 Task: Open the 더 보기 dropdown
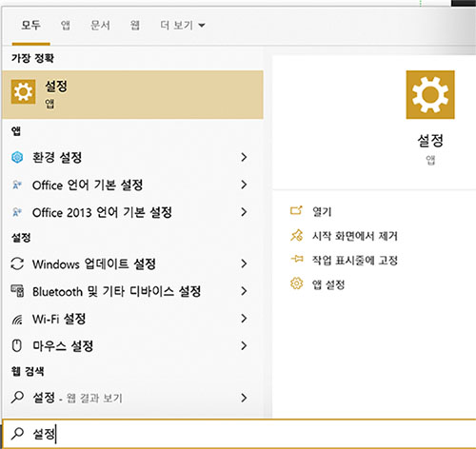tap(183, 25)
